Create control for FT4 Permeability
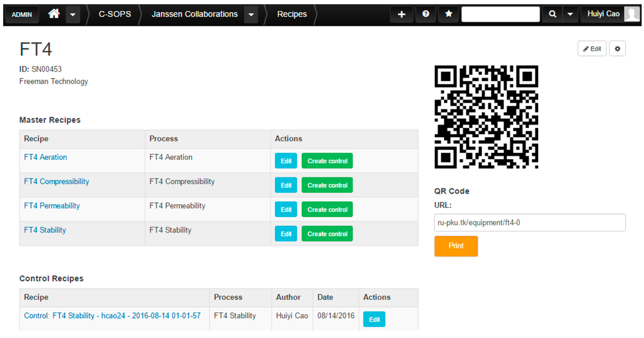 [x=327, y=209]
